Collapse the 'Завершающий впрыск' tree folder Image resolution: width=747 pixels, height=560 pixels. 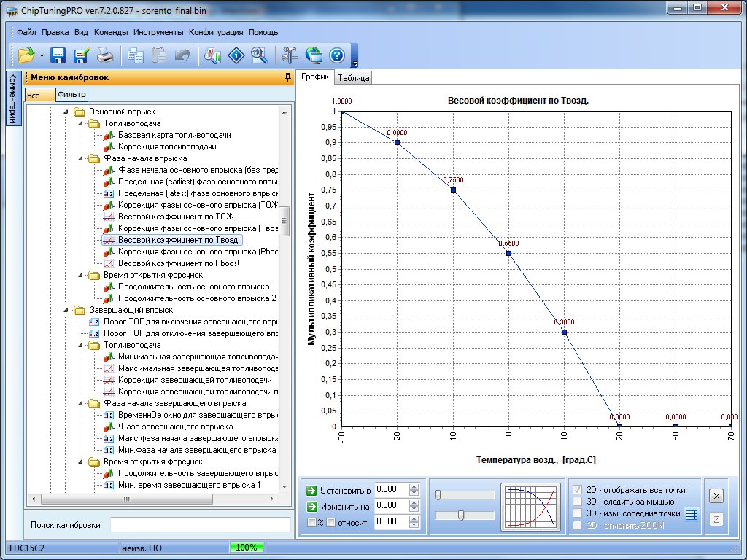(66, 310)
